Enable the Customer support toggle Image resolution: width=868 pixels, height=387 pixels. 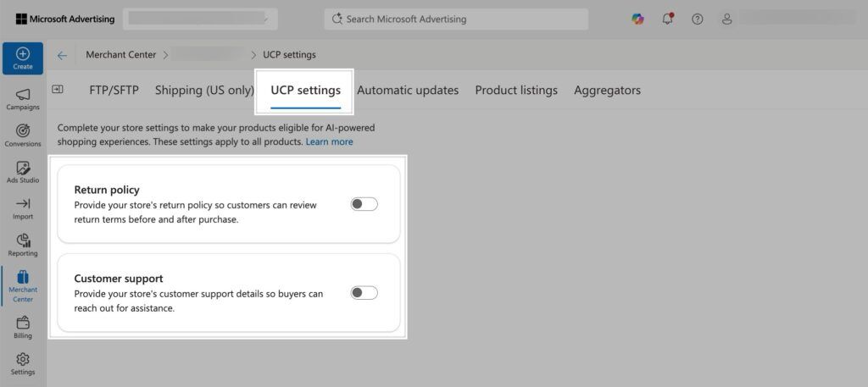pos(364,292)
